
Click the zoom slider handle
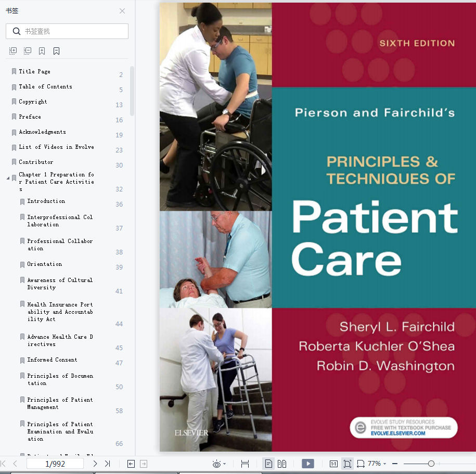click(x=431, y=464)
